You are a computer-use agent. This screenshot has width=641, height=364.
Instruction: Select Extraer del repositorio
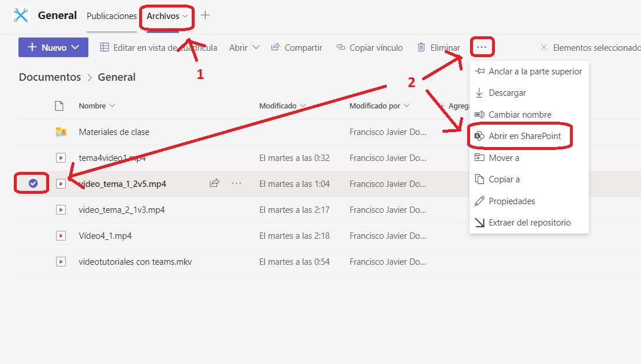click(x=529, y=223)
